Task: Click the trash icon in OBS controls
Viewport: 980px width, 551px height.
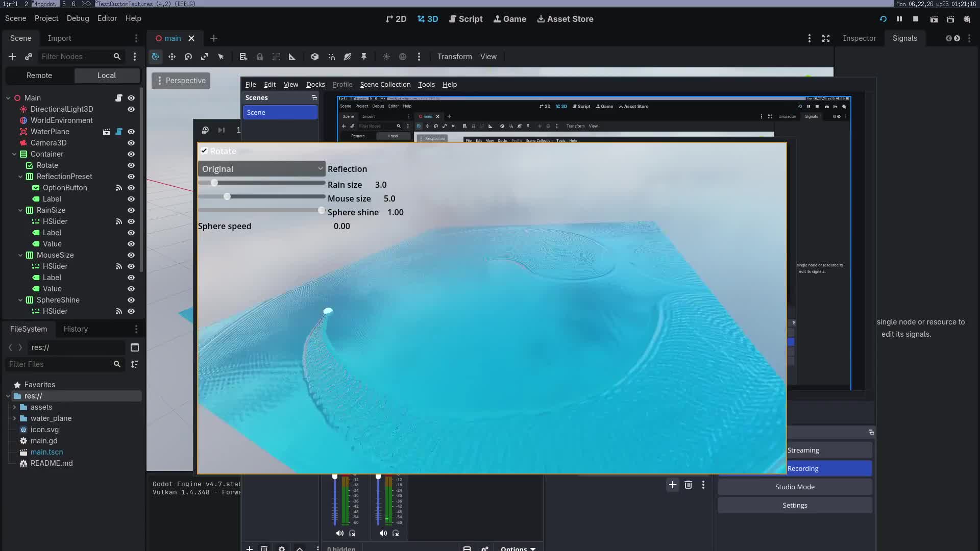Action: click(688, 485)
